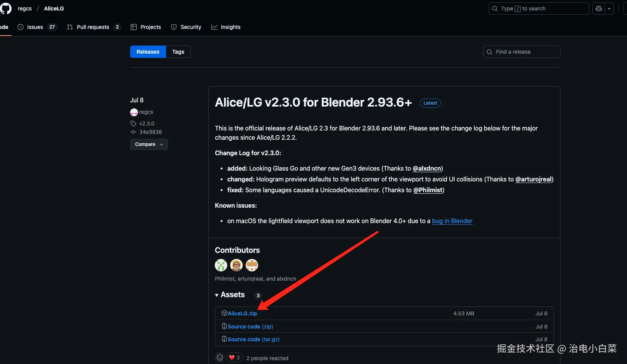Click the Jul 8 release date heading

click(137, 100)
